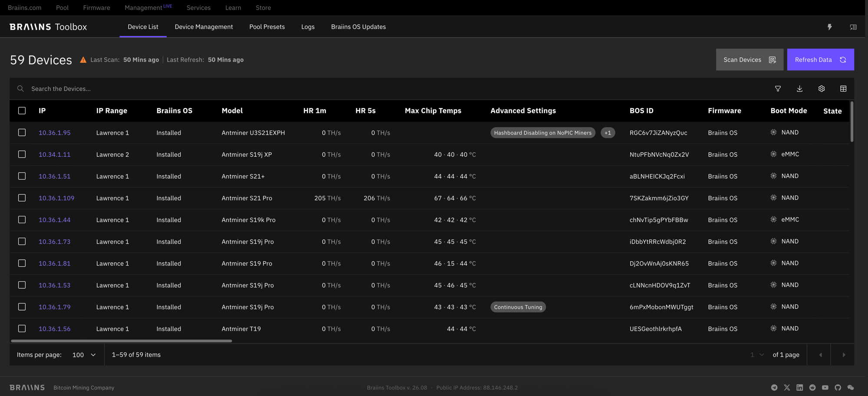Click the Braiins Toolbox logo
Image resolution: width=868 pixels, height=396 pixels.
(48, 27)
